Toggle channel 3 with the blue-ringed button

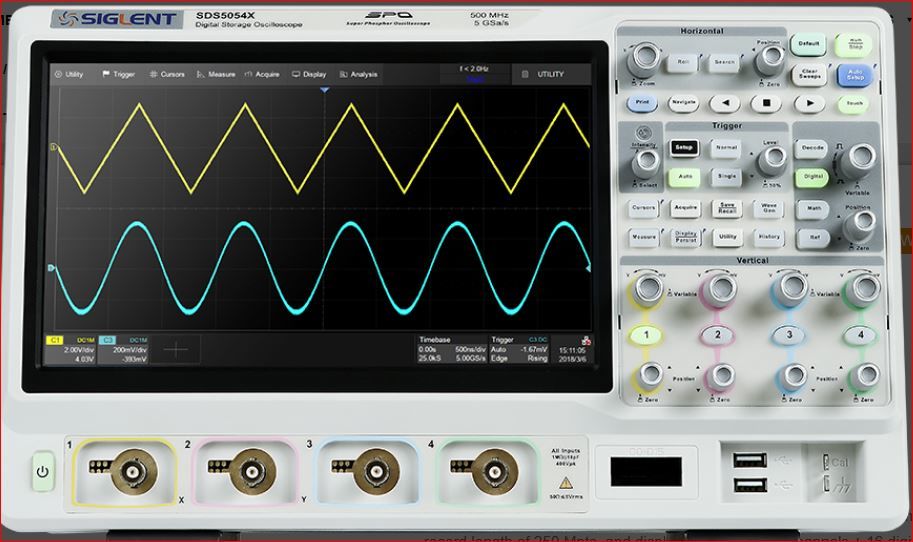790,334
